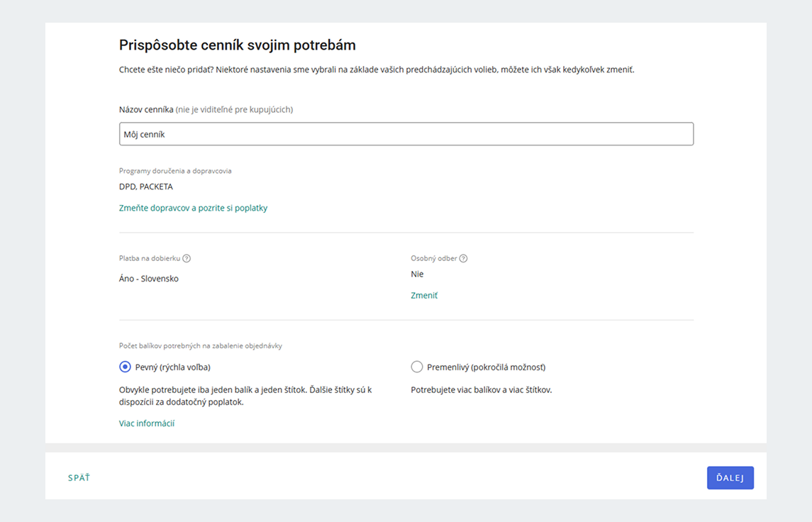
Task: Open Zmeňte dopravcov a pozrite si poplatky link
Action: pyautogui.click(x=193, y=209)
